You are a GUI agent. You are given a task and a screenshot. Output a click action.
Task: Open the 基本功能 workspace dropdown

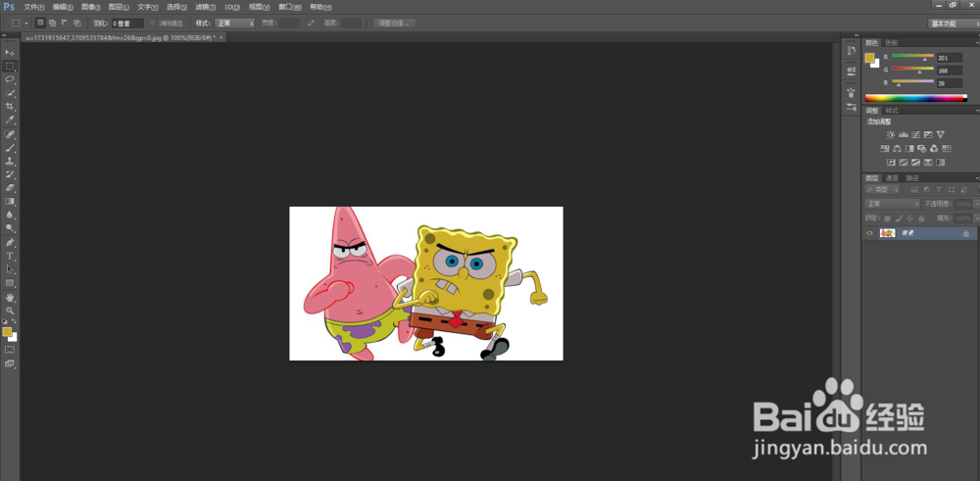click(954, 24)
